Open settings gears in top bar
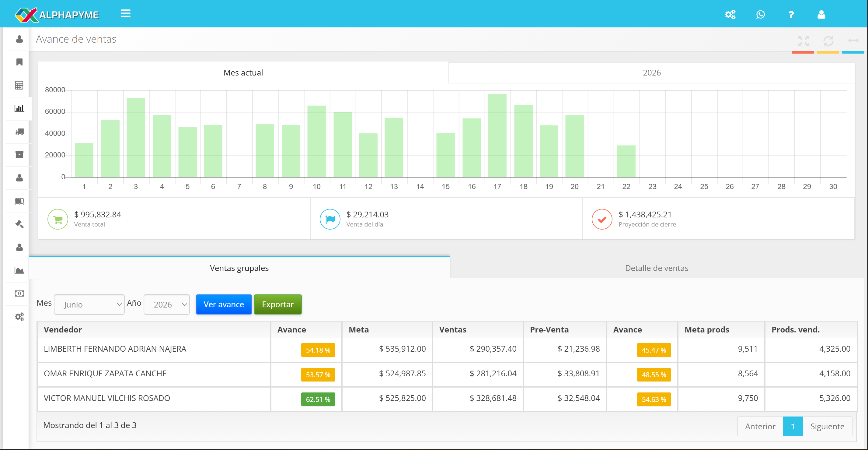This screenshot has width=868, height=450. click(x=730, y=15)
